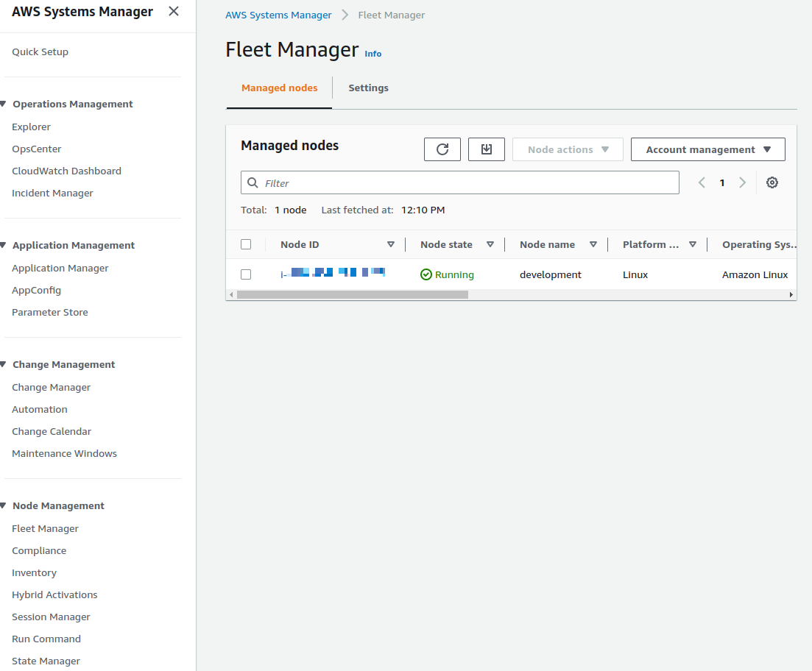812x671 pixels.
Task: Open OpsCenter in sidebar
Action: [x=36, y=149]
